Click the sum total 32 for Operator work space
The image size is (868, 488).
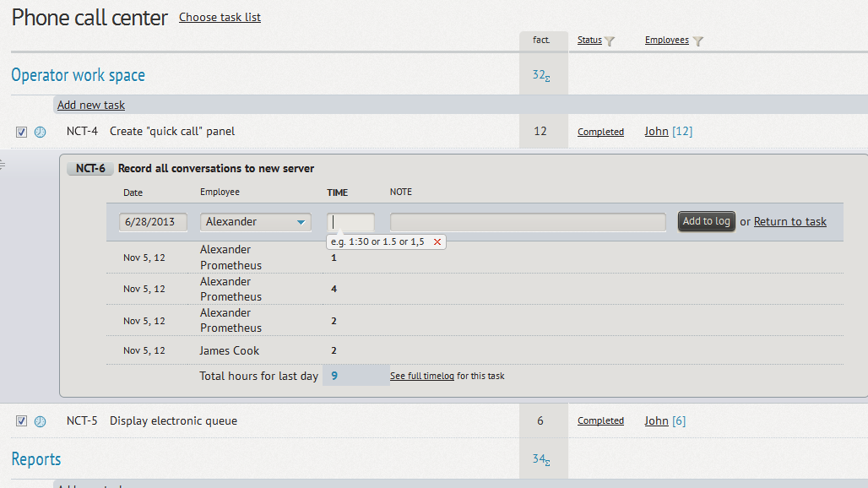point(540,75)
